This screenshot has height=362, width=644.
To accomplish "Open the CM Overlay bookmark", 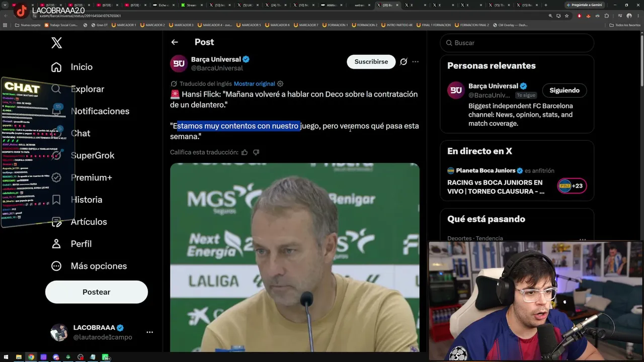I will tap(511, 25).
